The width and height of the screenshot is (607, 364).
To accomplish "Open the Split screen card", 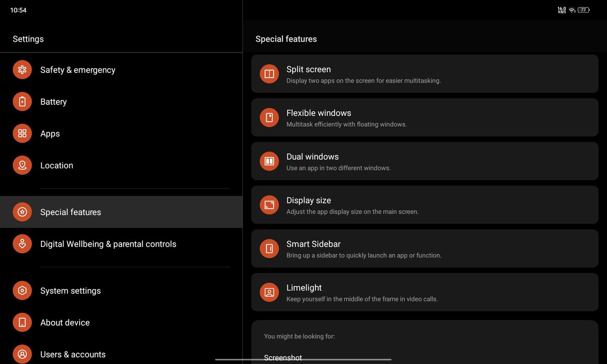I will point(424,74).
